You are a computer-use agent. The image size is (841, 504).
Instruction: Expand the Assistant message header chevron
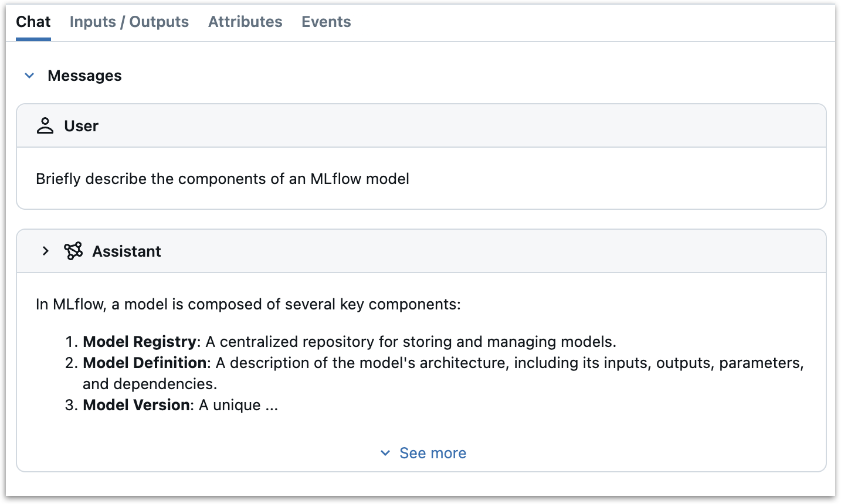(46, 251)
